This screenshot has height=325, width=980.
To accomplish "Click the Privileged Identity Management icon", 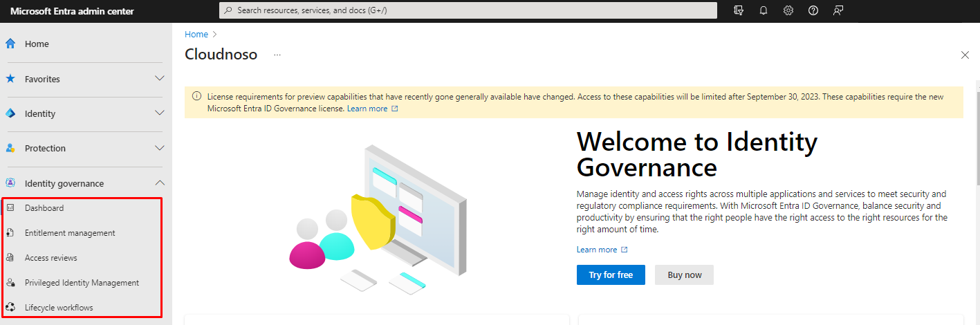I will coord(10,283).
